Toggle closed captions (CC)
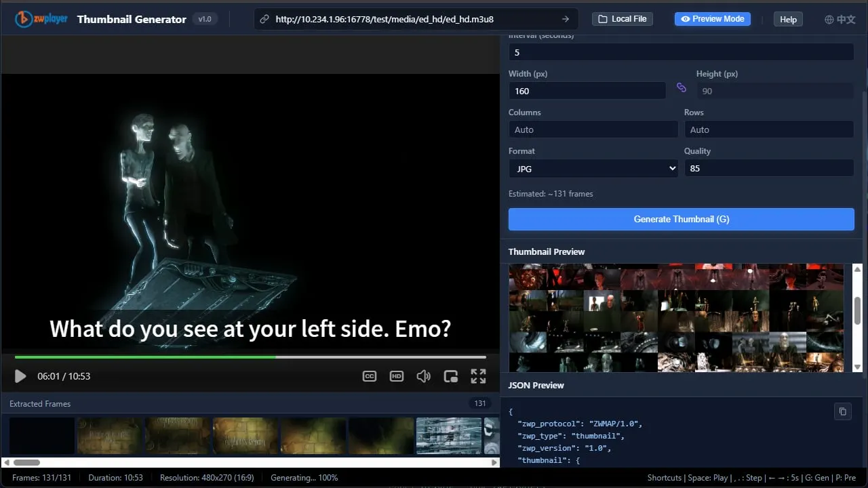 (x=370, y=376)
